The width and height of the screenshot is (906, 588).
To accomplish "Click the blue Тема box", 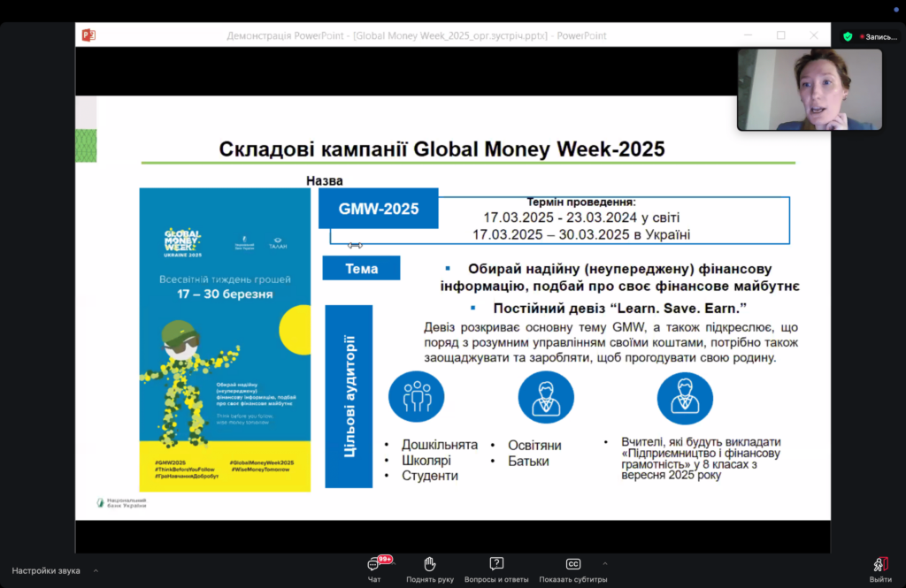I will [x=361, y=269].
